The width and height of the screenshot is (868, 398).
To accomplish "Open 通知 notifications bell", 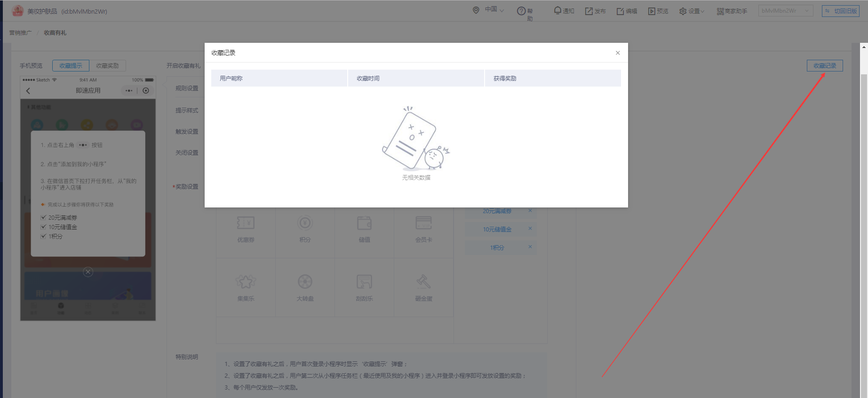I will (x=564, y=11).
